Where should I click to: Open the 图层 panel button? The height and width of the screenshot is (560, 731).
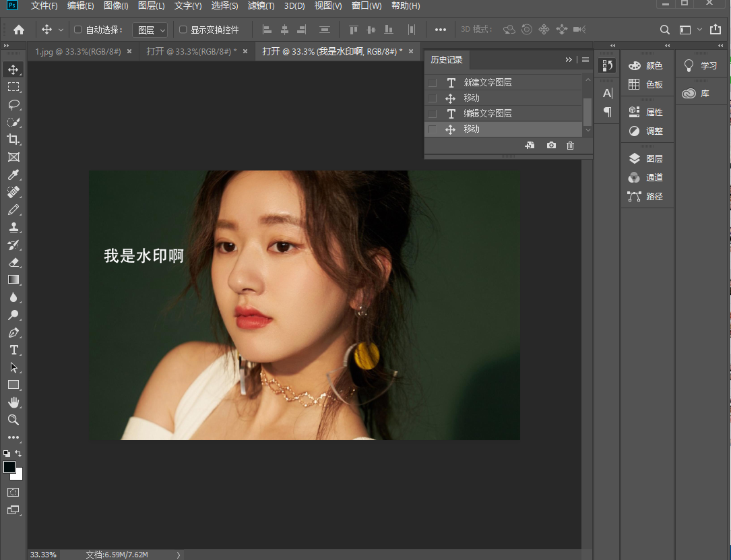[x=647, y=158]
